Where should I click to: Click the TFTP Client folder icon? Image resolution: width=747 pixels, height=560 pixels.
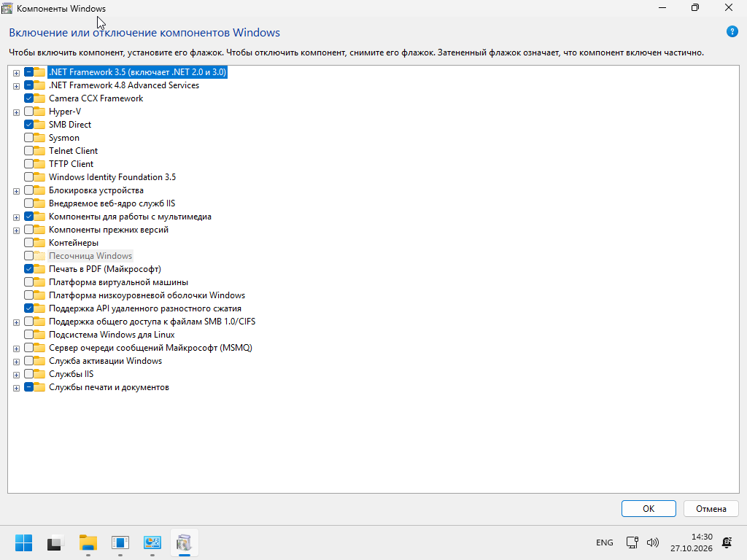(39, 164)
